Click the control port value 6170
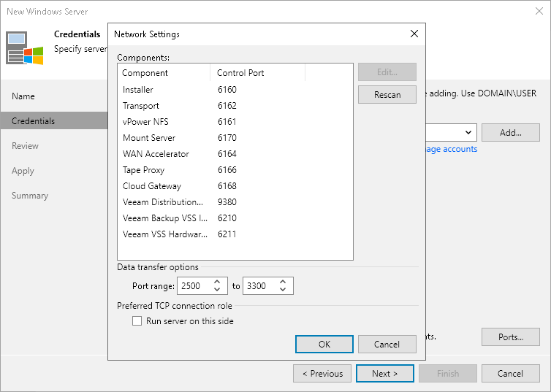Image resolution: width=551 pixels, height=392 pixels. pyautogui.click(x=227, y=138)
